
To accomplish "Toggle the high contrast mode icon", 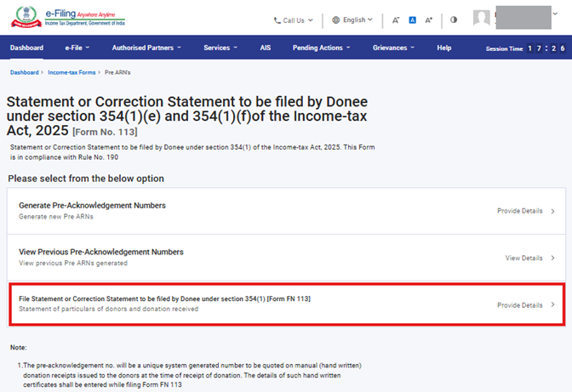I will (x=453, y=20).
